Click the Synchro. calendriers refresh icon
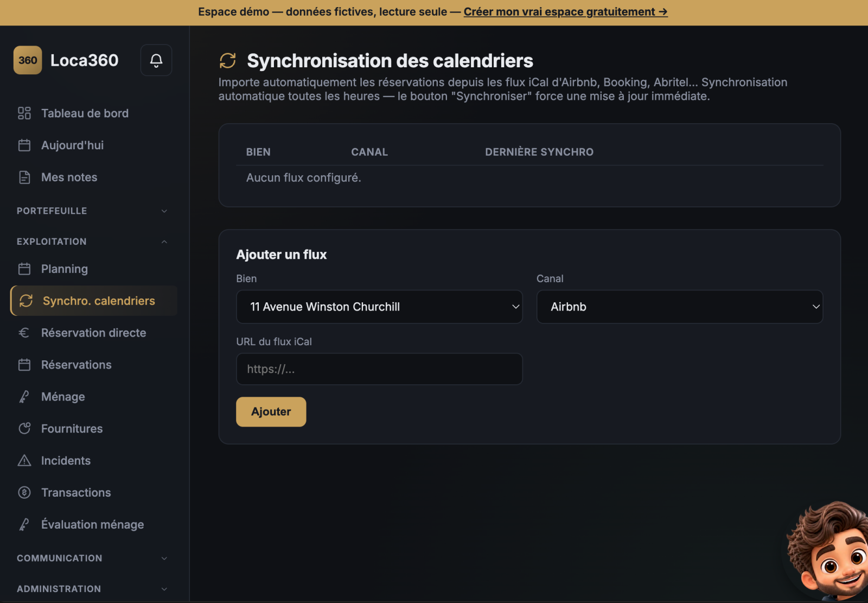Screen dimensions: 868x603 point(26,301)
